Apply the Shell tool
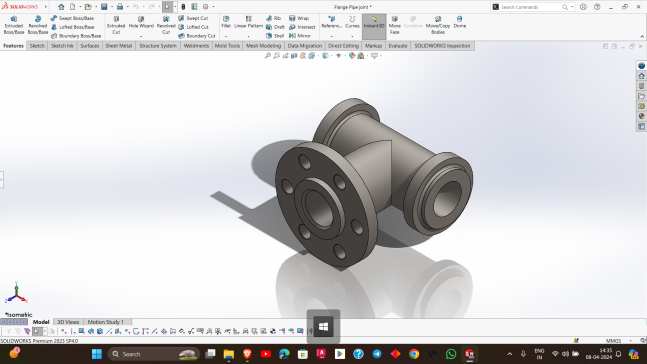The height and width of the screenshot is (364, 647). click(x=275, y=36)
